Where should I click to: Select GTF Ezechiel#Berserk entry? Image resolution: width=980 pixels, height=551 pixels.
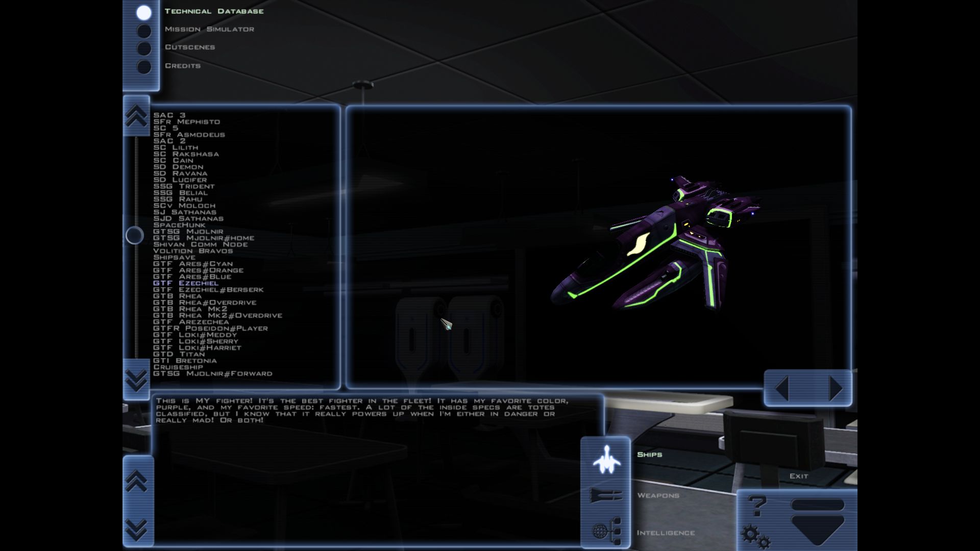click(x=208, y=290)
